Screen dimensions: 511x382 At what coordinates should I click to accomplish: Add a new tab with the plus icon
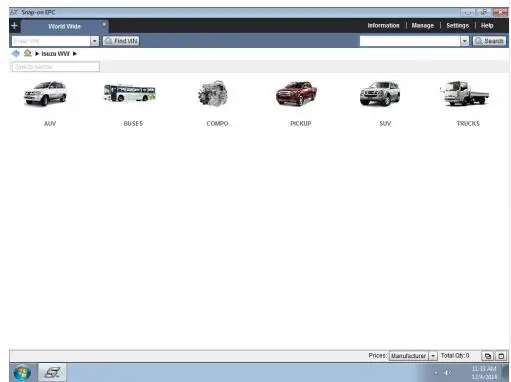pos(14,26)
